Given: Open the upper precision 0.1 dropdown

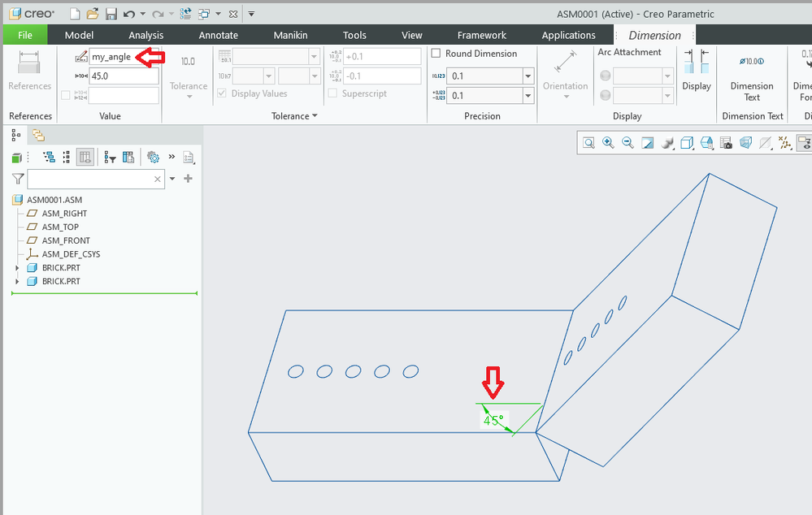Looking at the screenshot, I should 528,76.
